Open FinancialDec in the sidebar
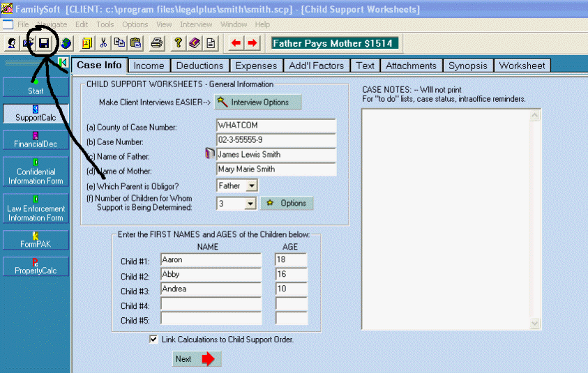The width and height of the screenshot is (588, 373). pos(36,139)
